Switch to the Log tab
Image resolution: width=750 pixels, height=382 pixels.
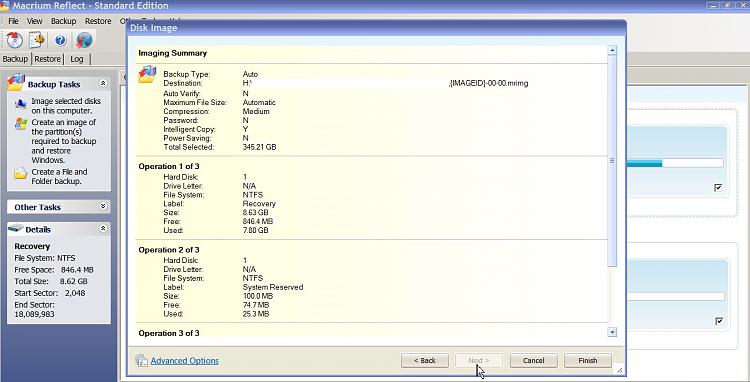(77, 59)
